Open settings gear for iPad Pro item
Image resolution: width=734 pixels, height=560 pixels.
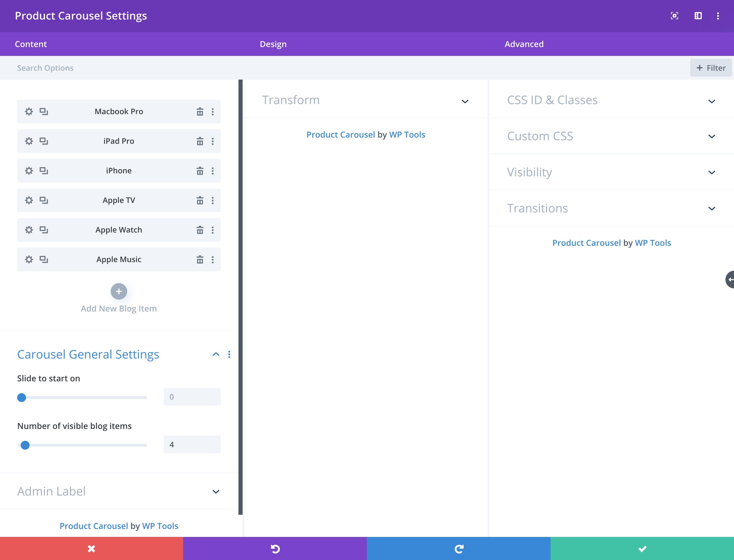[29, 141]
